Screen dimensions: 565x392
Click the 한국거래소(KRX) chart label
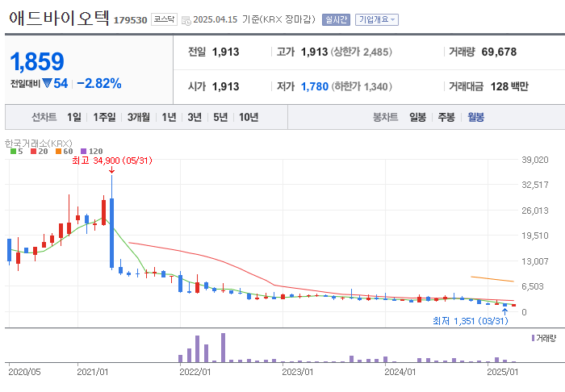[x=39, y=144]
